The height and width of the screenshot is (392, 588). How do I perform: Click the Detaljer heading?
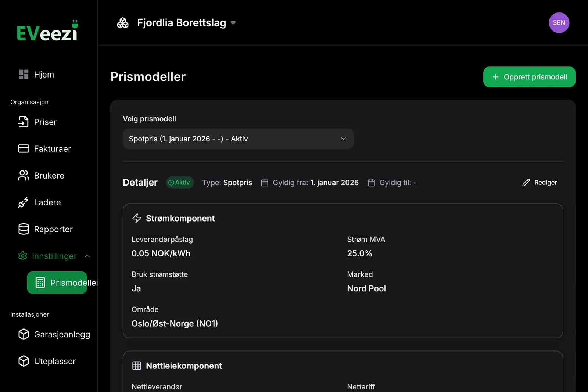pos(140,183)
